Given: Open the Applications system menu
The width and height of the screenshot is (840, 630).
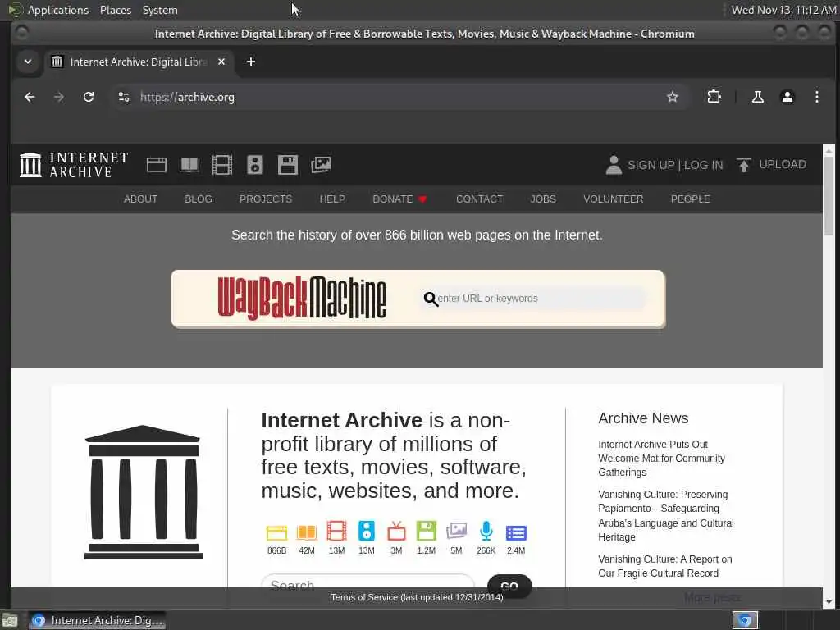Looking at the screenshot, I should pos(58,10).
